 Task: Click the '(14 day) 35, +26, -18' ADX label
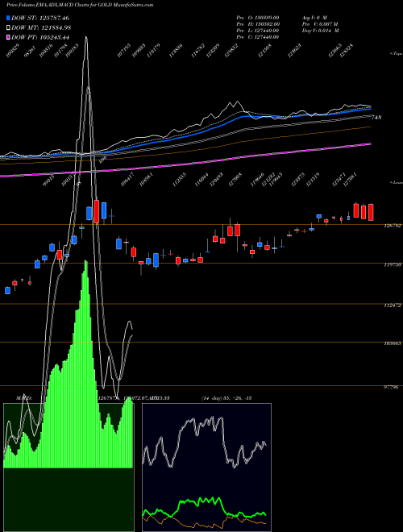coord(226,398)
